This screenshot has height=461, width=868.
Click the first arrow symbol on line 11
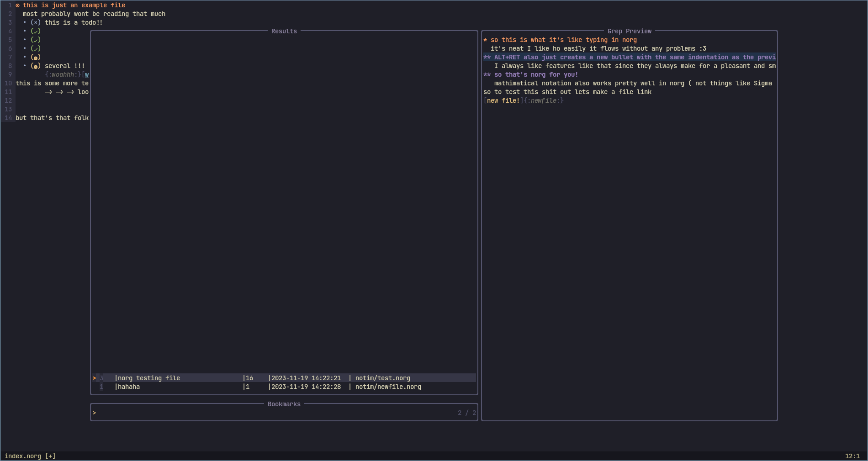coord(48,92)
